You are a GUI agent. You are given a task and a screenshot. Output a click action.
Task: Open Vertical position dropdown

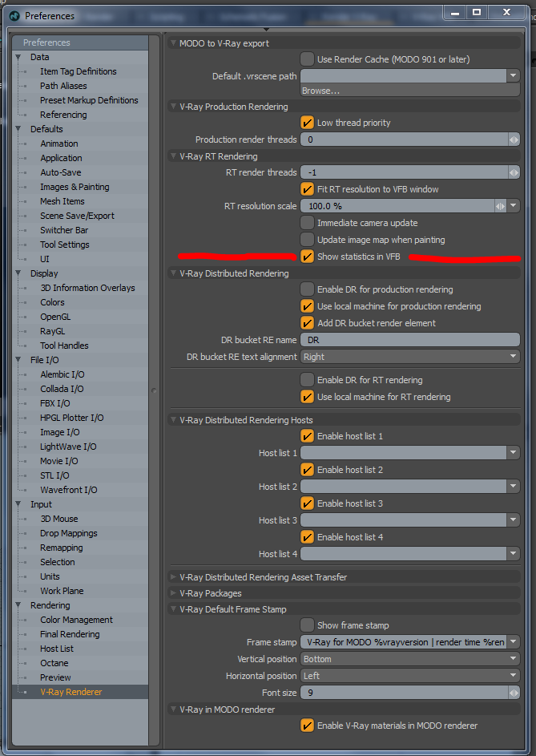point(410,659)
